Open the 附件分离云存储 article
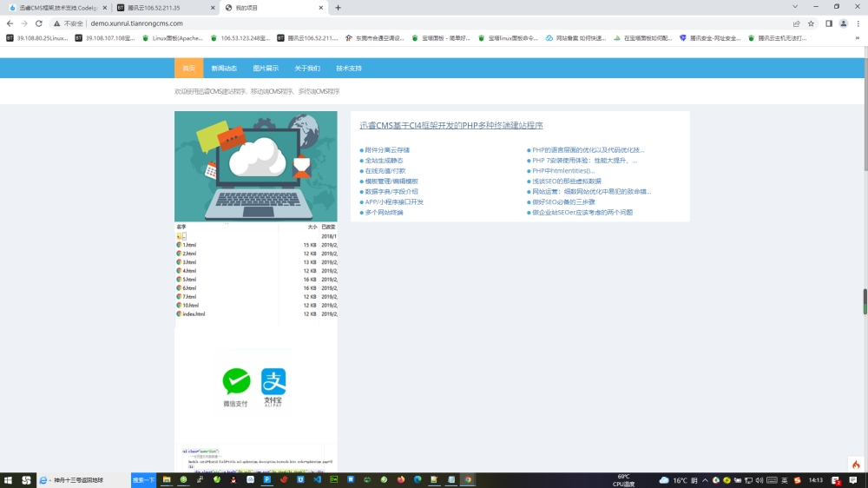Image resolution: width=868 pixels, height=488 pixels. point(387,150)
